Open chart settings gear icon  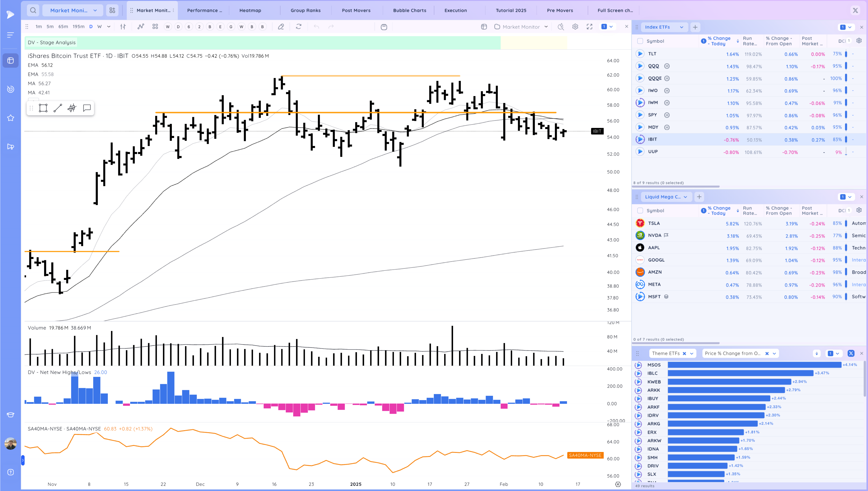point(575,27)
